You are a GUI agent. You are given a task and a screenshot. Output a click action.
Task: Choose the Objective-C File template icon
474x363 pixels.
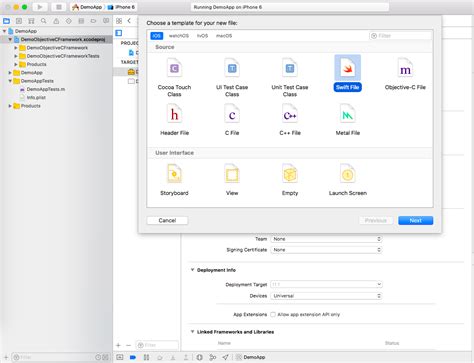point(405,68)
